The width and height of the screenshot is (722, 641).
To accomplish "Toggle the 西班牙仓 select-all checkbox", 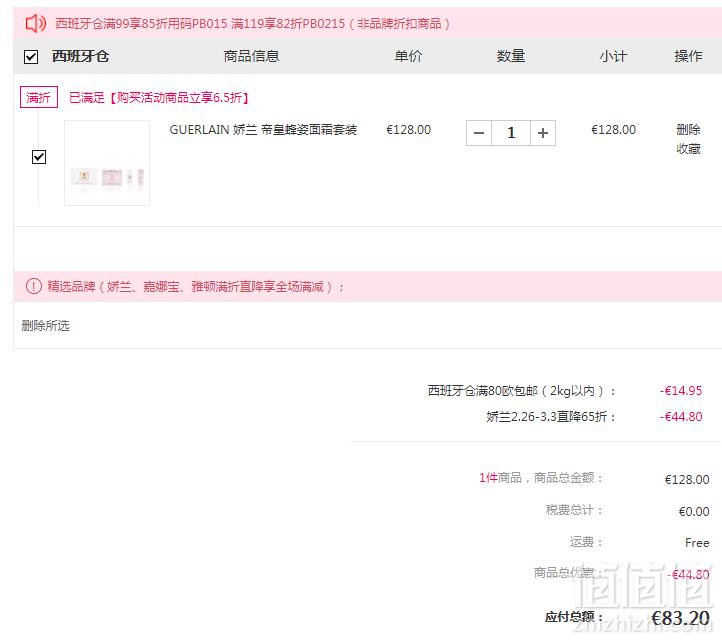I will click(x=31, y=57).
